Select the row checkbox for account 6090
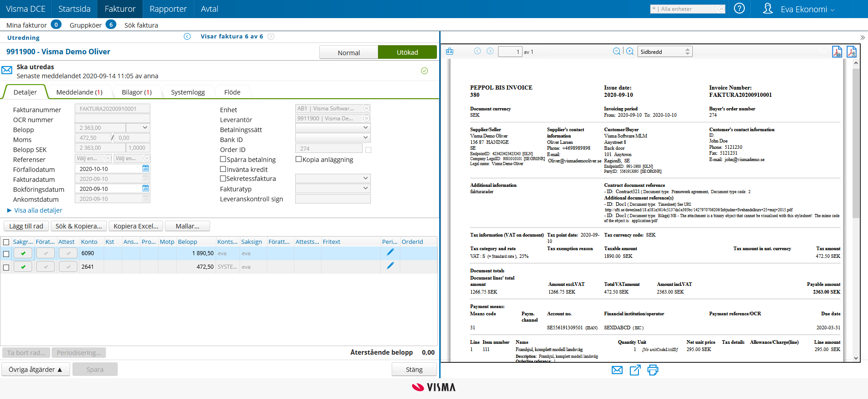This screenshot has width=868, height=399. pyautogui.click(x=6, y=254)
